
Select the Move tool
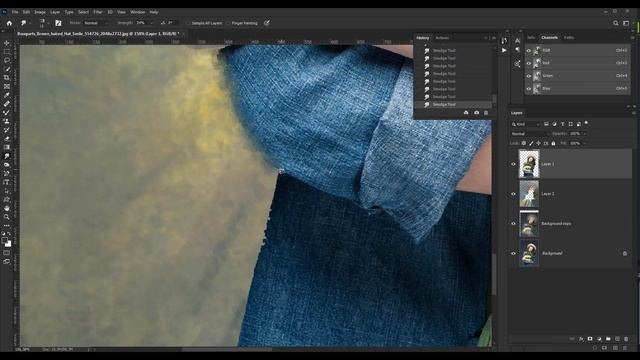7,43
